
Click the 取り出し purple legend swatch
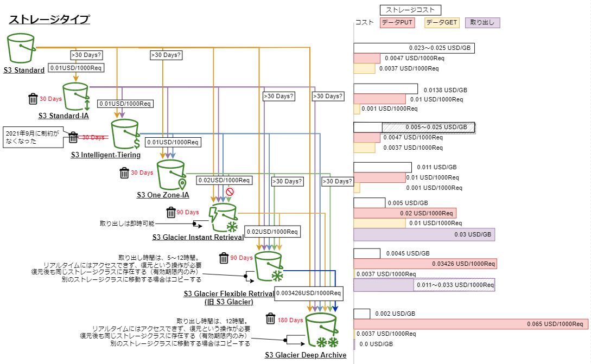coord(482,23)
